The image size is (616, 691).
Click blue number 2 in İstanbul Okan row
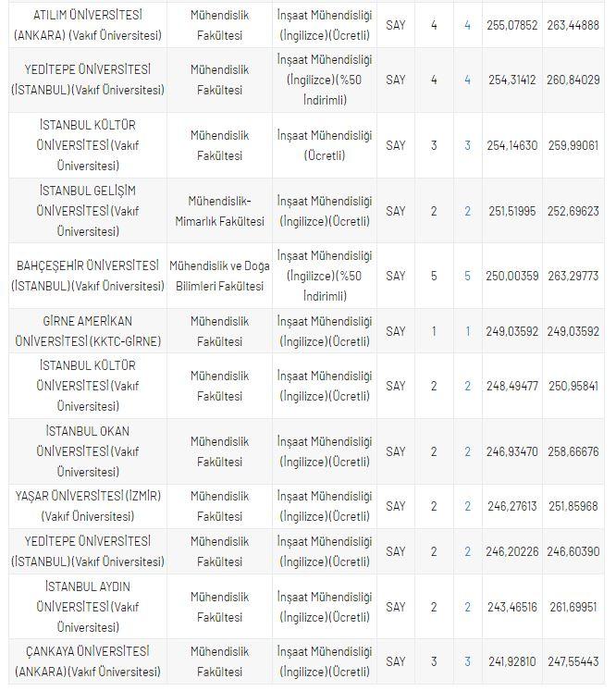[467, 451]
